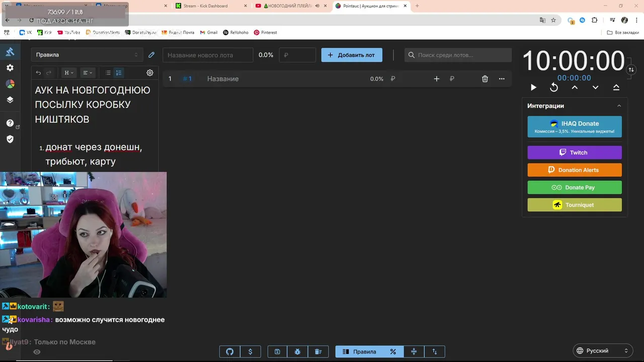Click the double up chevron timer control
644x362 pixels.
tap(616, 87)
